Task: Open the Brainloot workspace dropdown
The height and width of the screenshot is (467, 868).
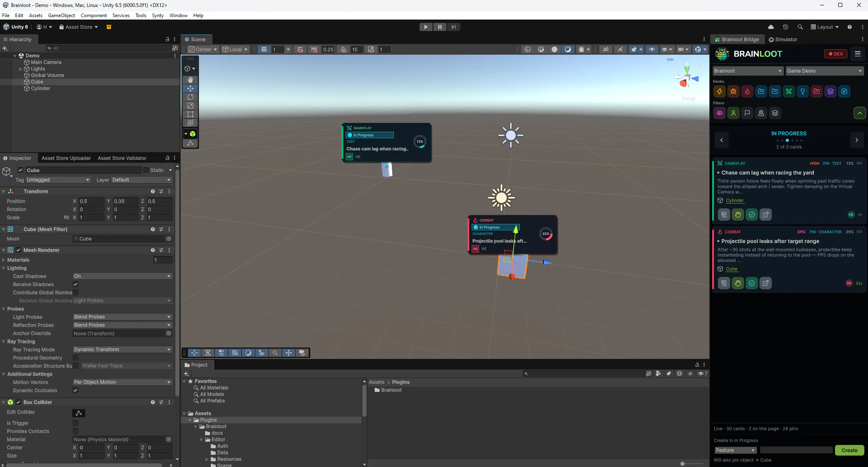Action: point(748,71)
